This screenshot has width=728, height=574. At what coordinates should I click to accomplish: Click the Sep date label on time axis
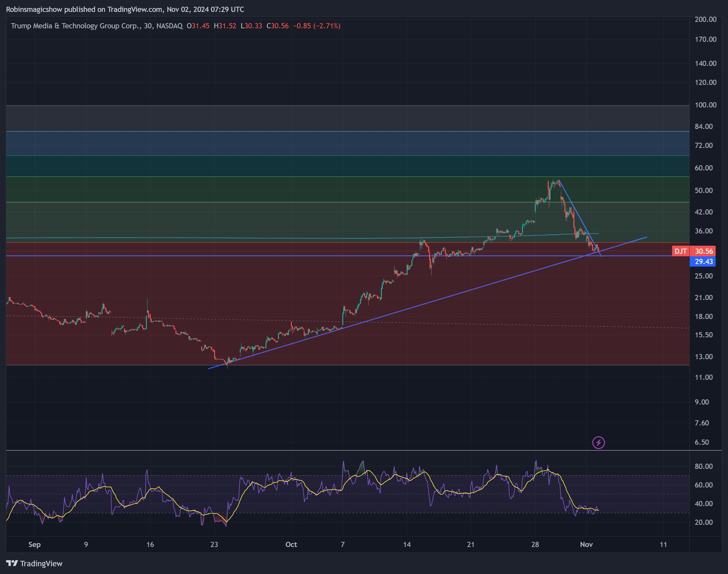point(35,545)
